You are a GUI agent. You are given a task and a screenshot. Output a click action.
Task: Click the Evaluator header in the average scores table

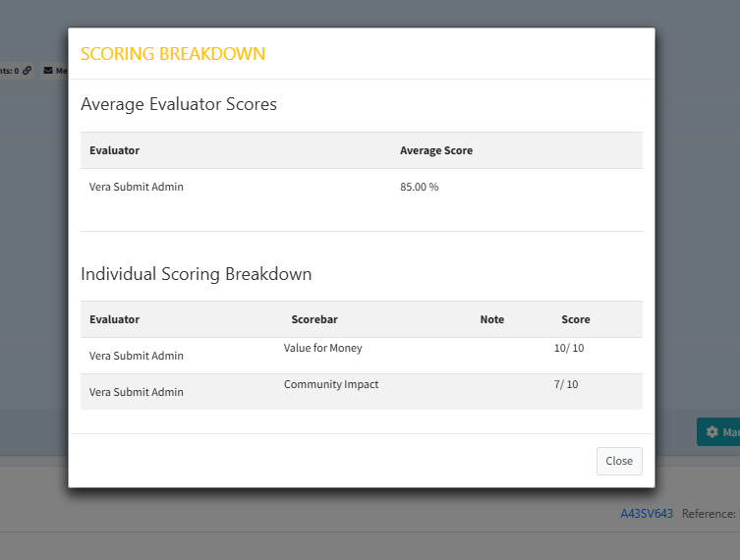114,150
